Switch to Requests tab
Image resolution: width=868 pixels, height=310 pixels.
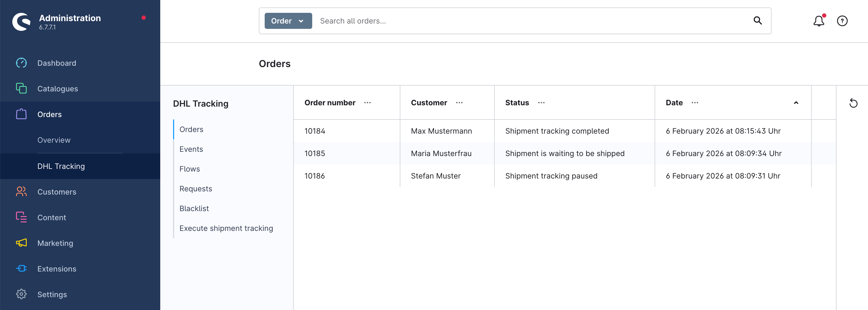tap(196, 189)
